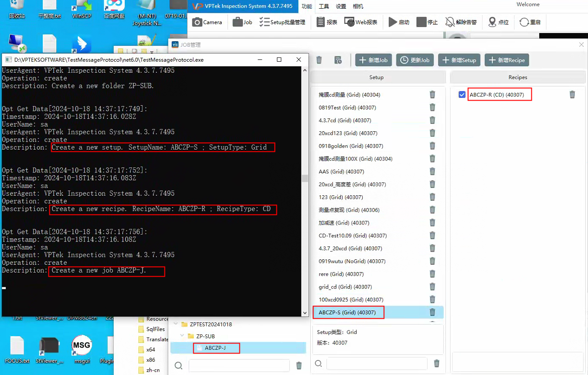This screenshot has height=375, width=588.
Task: Open x64 folder in background Explorer window
Action: coord(147,349)
